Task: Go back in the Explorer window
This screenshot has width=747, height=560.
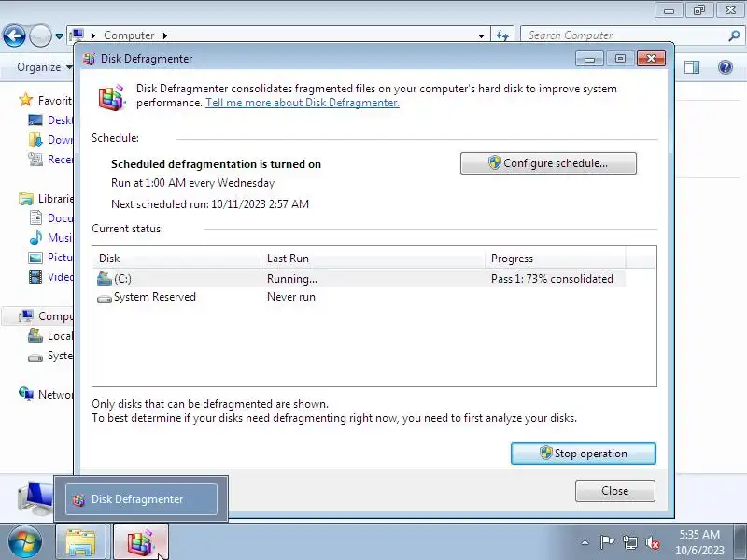Action: [x=14, y=35]
